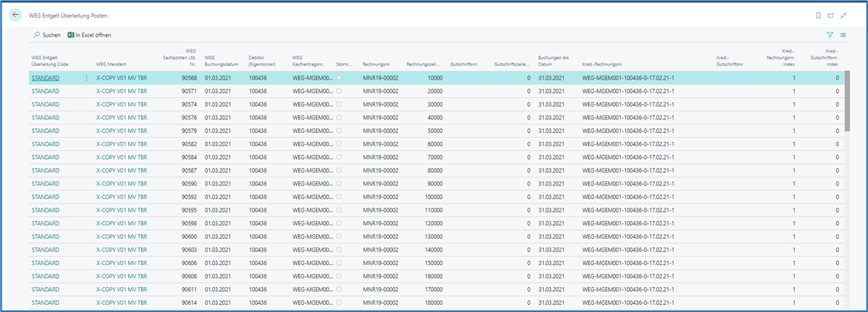Tick the Storniert checkbox for entry 90574

tap(338, 104)
